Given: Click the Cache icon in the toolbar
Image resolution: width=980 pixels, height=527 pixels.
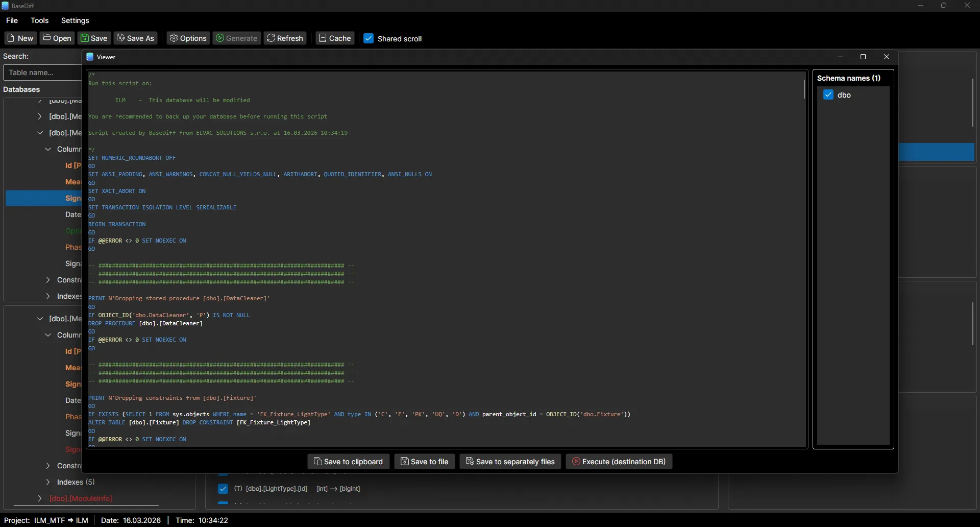Looking at the screenshot, I should (x=324, y=38).
